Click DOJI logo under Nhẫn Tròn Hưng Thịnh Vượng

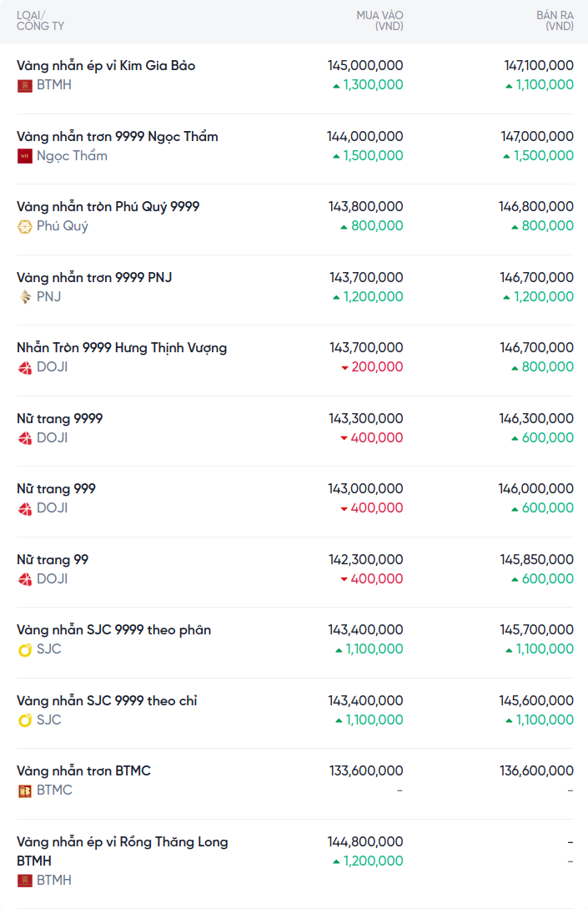[25, 367]
